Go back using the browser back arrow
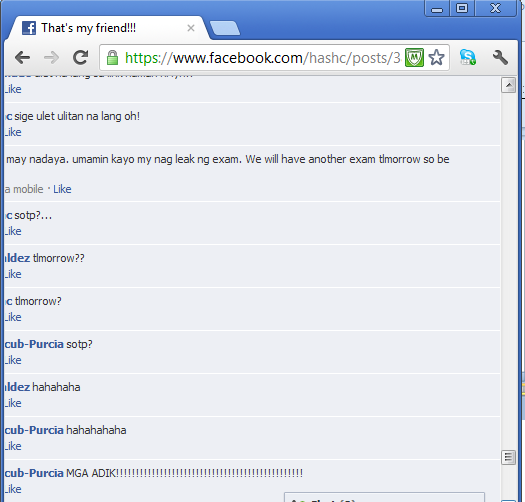 point(22,58)
